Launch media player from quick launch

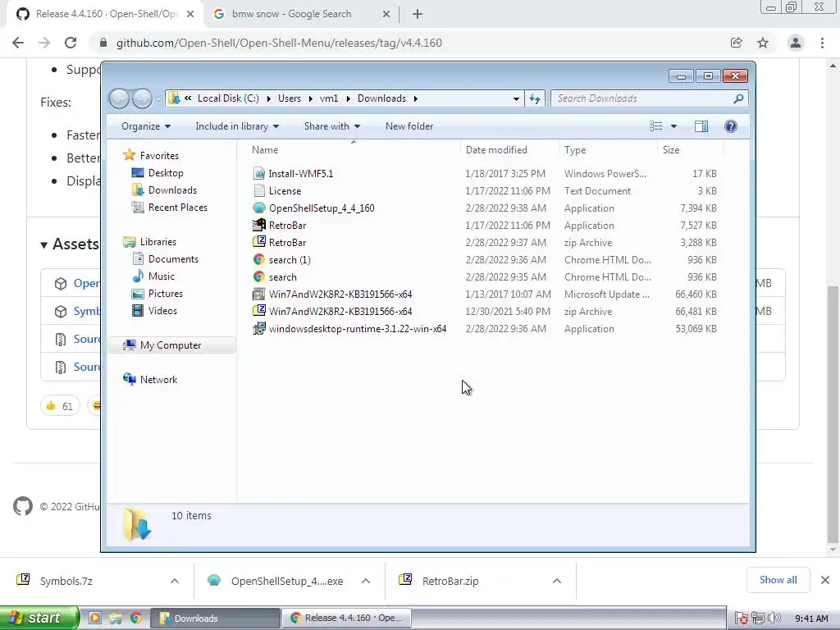(x=95, y=618)
